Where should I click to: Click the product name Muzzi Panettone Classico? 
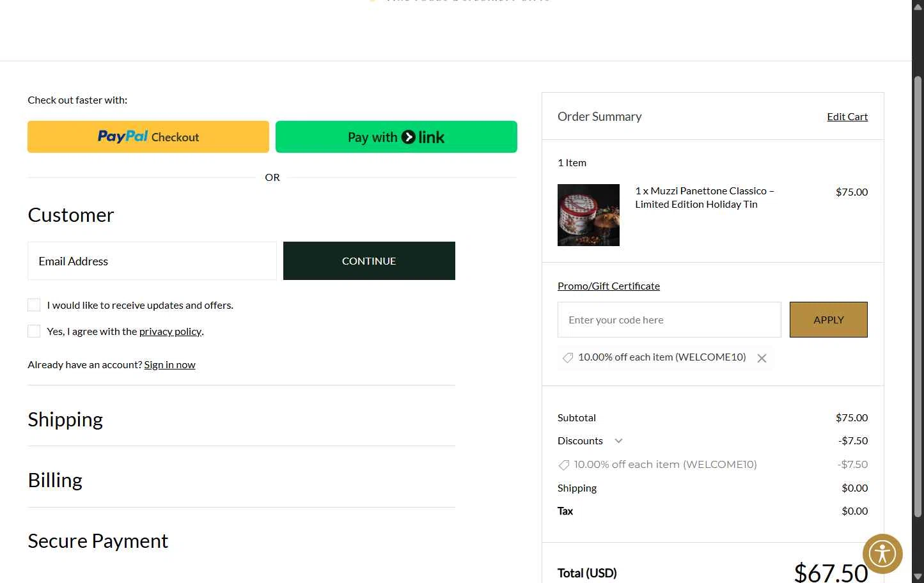tap(705, 198)
